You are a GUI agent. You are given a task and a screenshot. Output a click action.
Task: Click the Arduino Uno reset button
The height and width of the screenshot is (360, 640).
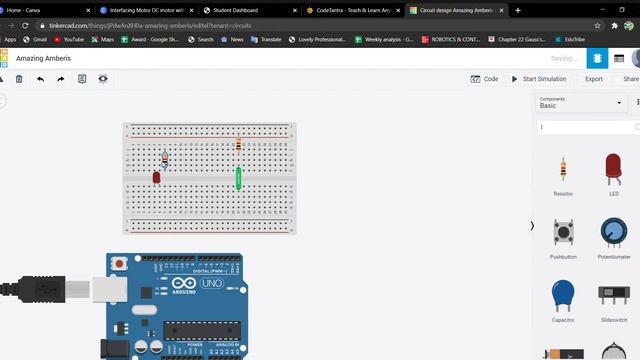119,264
